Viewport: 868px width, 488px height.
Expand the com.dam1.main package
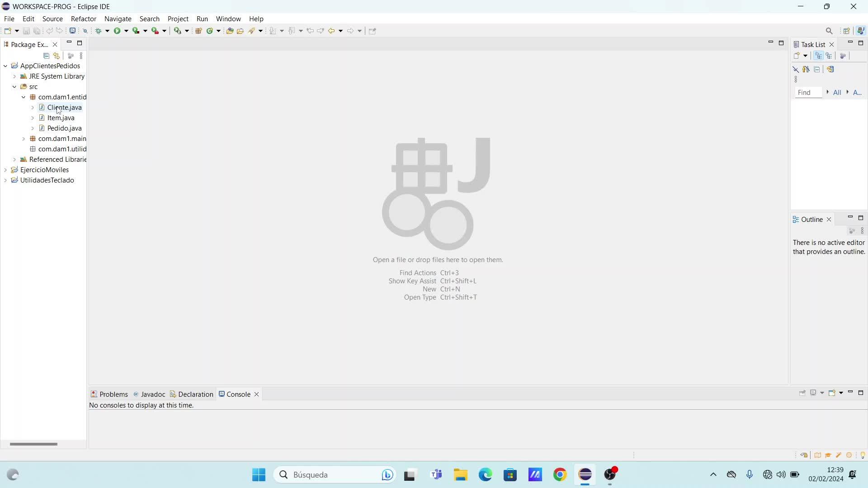point(24,139)
